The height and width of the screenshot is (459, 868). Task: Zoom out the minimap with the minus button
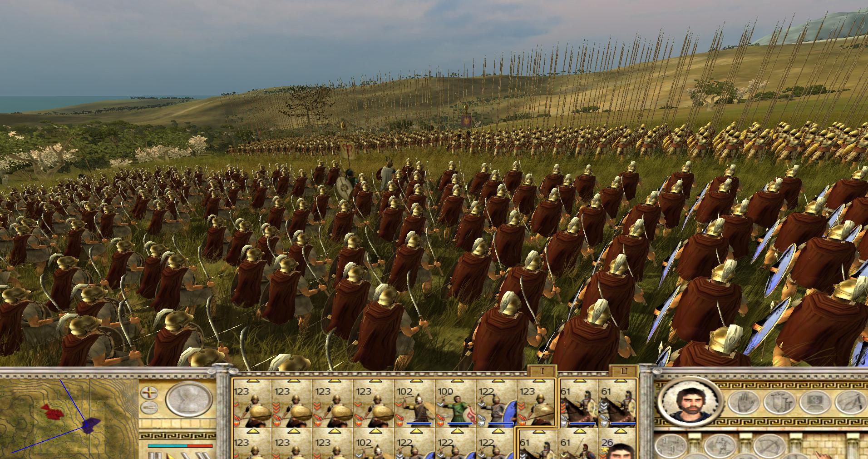tap(148, 407)
